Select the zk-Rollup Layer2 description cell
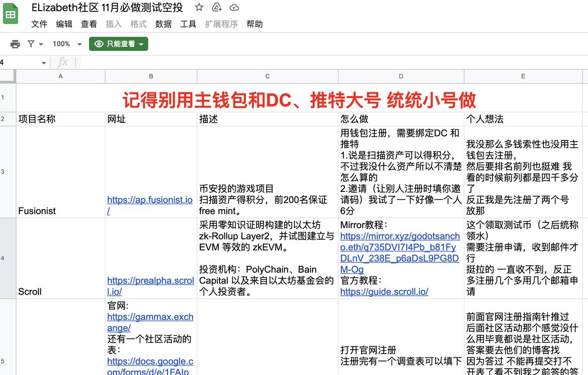 click(x=268, y=258)
